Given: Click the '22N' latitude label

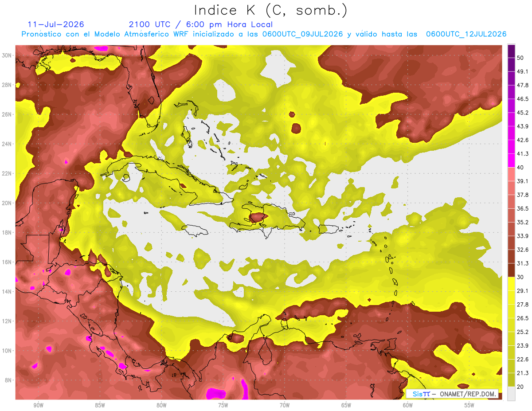Looking at the screenshot, I should [7, 173].
